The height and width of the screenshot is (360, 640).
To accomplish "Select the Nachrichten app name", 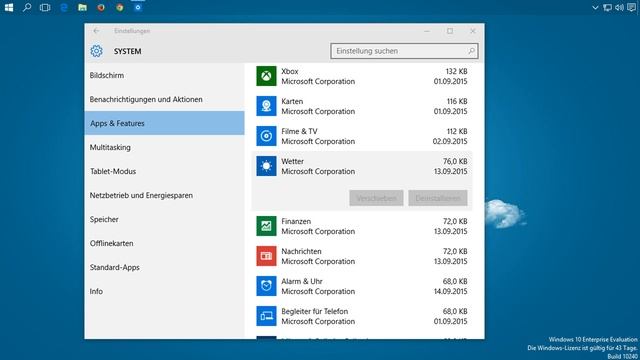I will (301, 251).
